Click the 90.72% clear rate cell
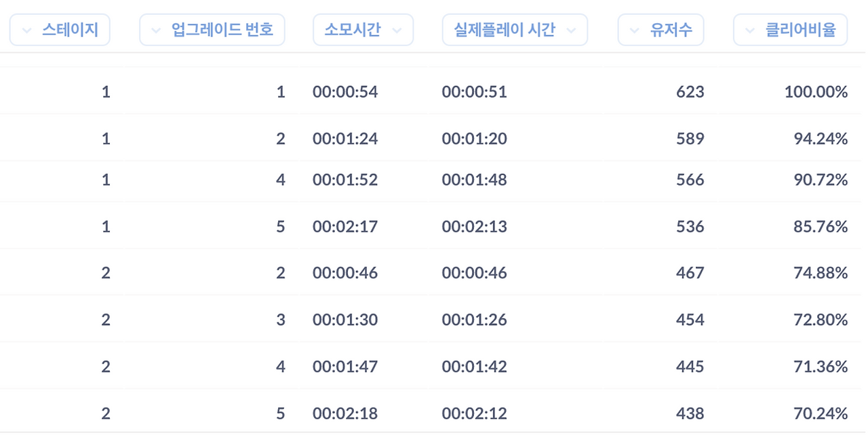868x443 pixels. [821, 180]
